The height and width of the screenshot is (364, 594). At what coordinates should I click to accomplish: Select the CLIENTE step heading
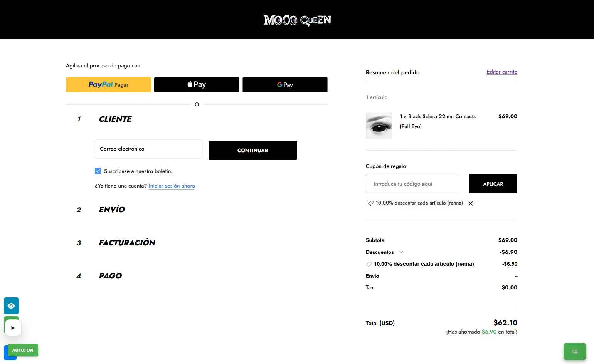tap(115, 119)
